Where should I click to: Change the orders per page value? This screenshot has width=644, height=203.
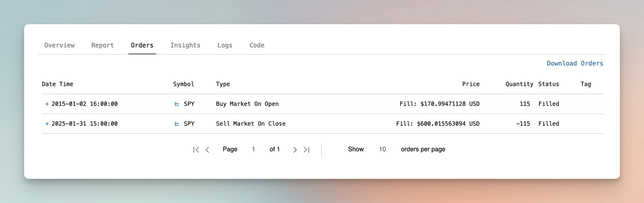point(382,149)
